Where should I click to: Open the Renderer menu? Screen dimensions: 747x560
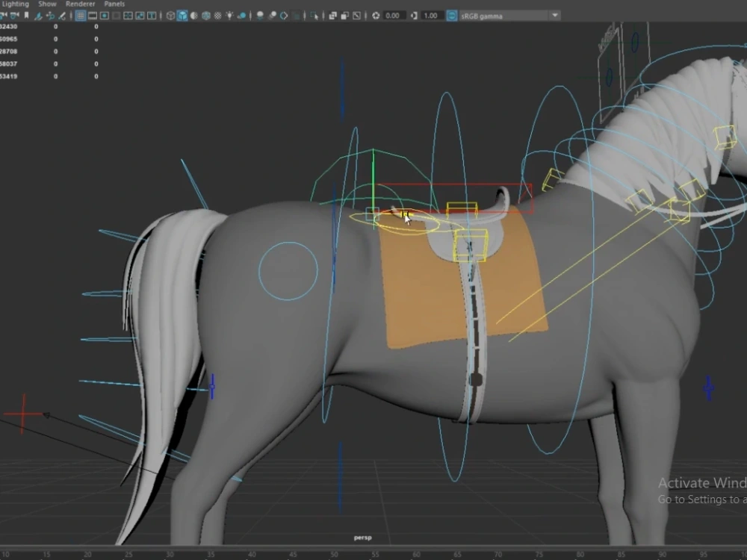click(80, 4)
